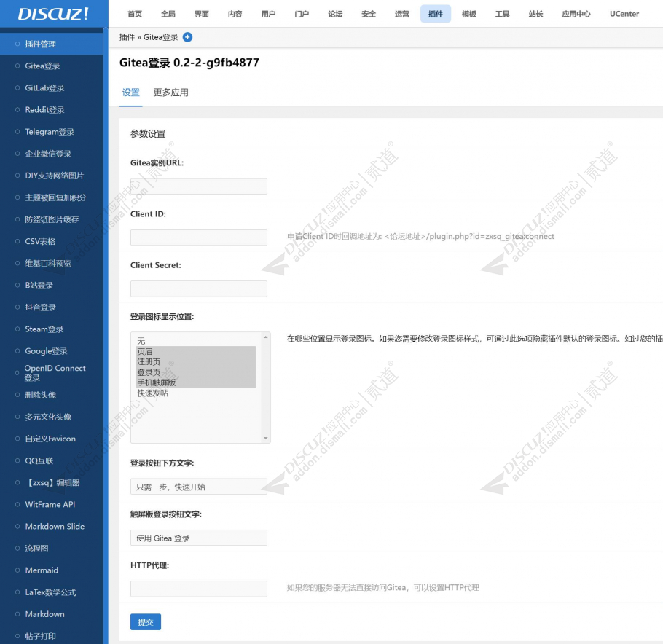This screenshot has width=663, height=644.
Task: Open the 工具 top menu
Action: [502, 14]
